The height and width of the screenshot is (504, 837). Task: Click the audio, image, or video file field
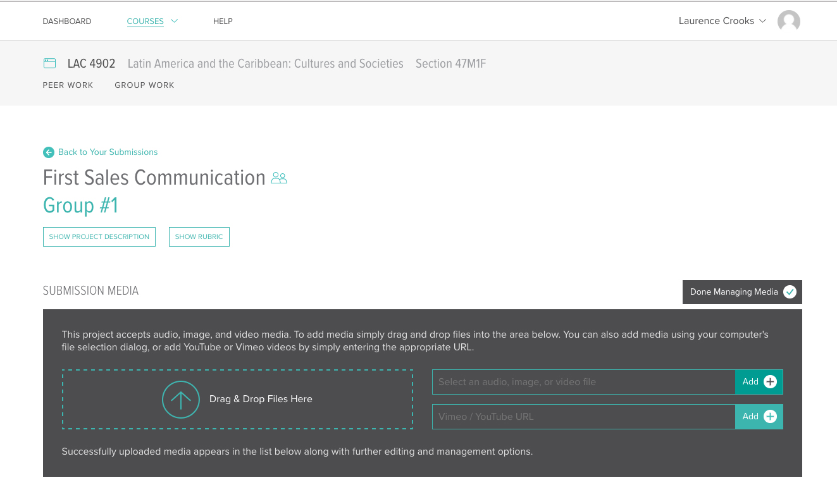(583, 382)
